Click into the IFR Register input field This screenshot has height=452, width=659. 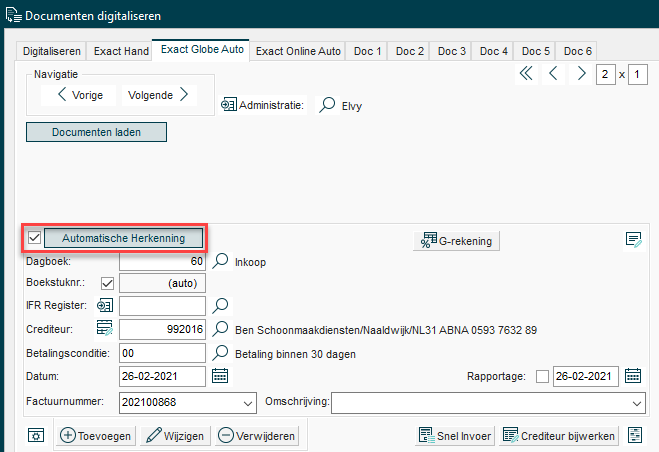pos(162,305)
